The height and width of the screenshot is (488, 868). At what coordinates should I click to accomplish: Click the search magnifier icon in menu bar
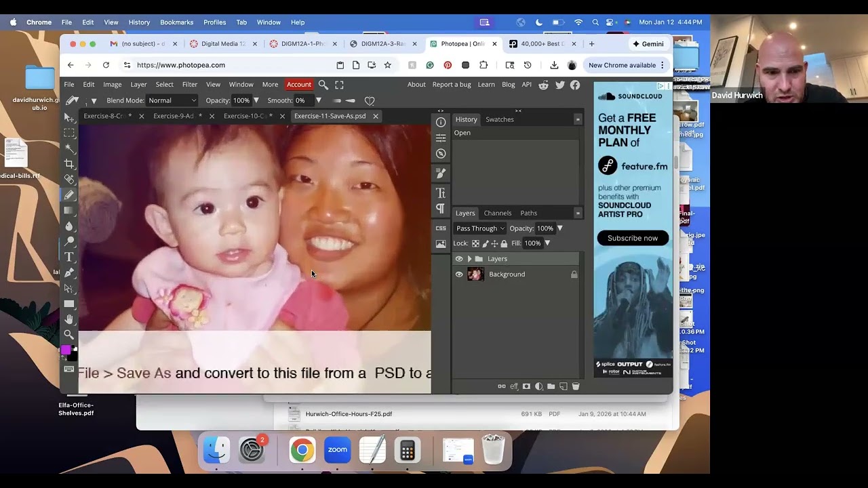323,85
